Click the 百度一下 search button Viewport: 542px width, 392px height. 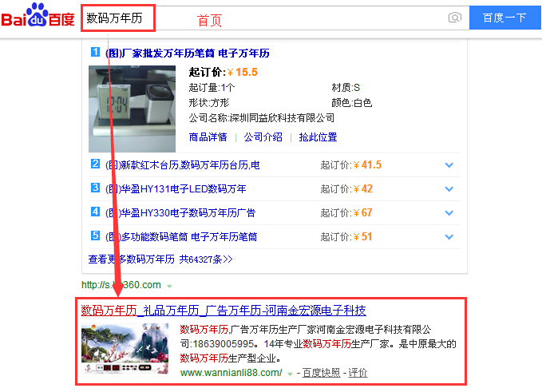(504, 18)
